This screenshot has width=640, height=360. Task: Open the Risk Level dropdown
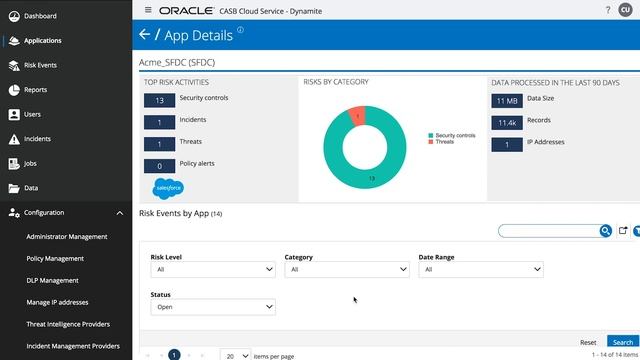click(x=213, y=269)
